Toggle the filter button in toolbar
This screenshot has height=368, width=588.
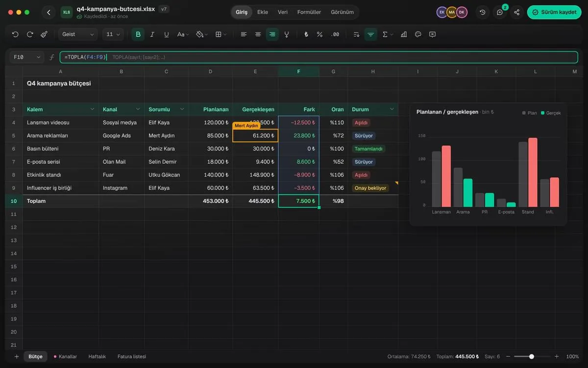370,34
